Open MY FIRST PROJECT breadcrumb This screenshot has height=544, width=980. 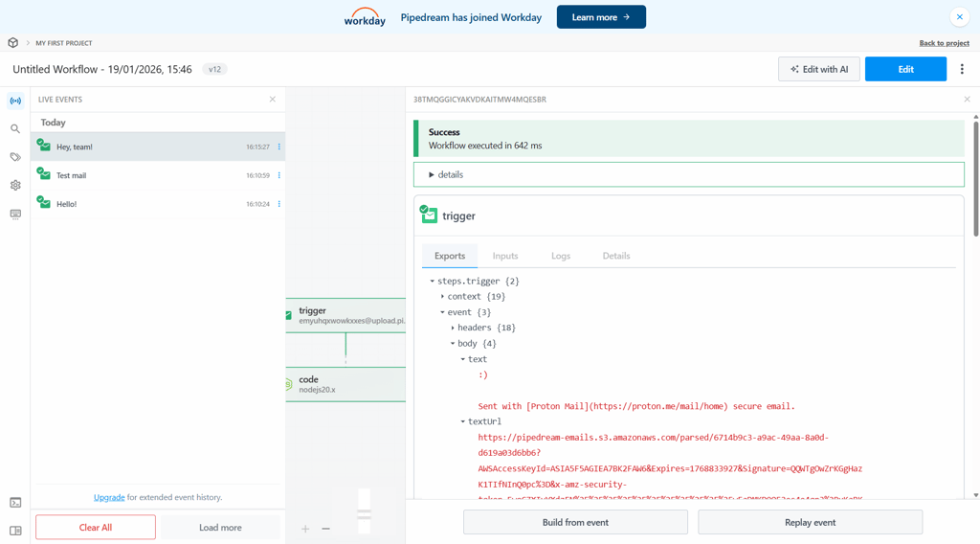[x=64, y=43]
